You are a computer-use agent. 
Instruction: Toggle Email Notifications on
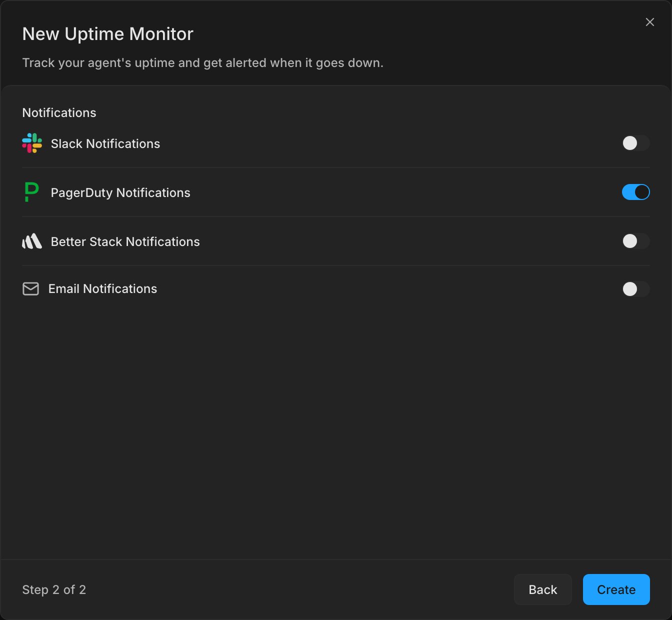click(x=635, y=289)
